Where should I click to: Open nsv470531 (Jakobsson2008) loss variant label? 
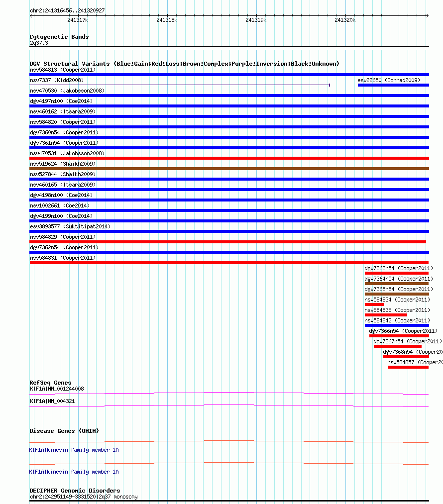[x=67, y=153]
